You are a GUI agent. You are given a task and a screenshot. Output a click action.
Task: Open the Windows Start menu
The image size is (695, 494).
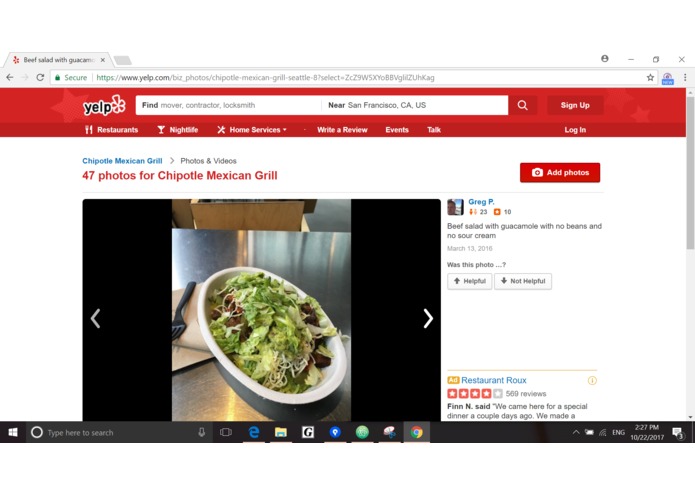point(13,432)
